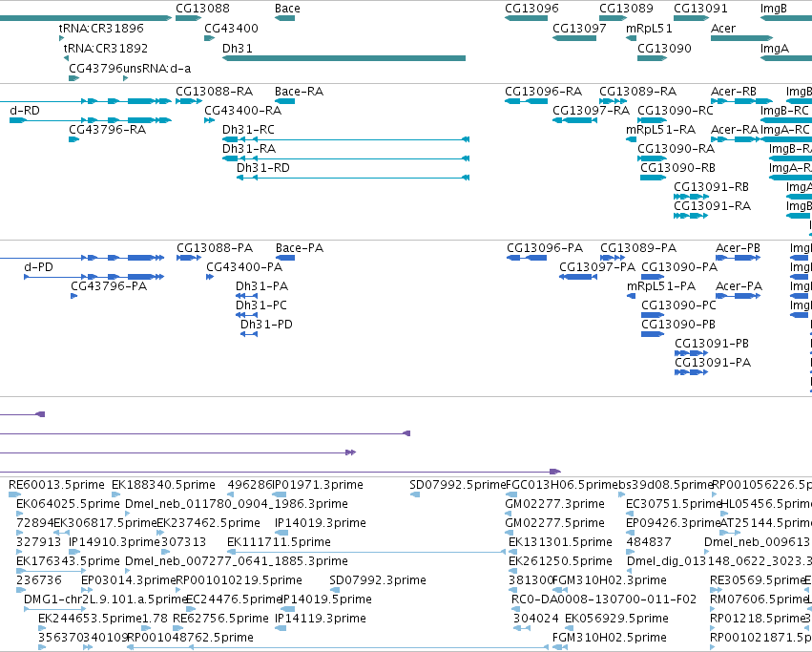
Task: Click the RC0-DA0008-130700-011-F02 label
Action: [604, 599]
